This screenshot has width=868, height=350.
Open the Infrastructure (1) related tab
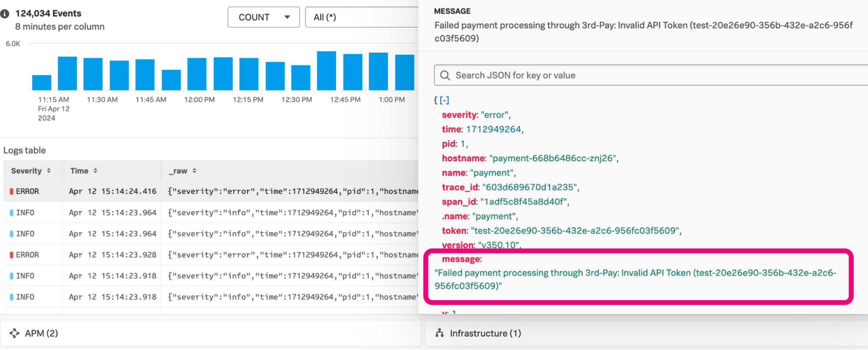485,333
